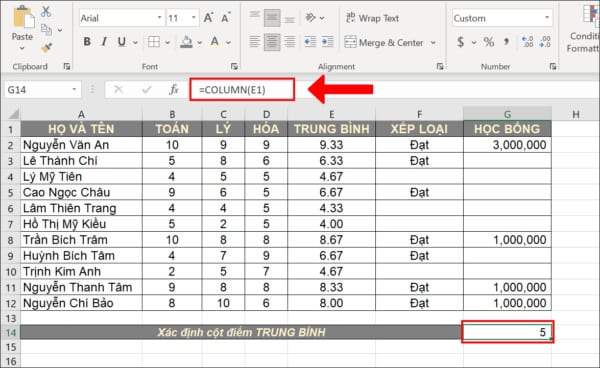Image resolution: width=600 pixels, height=368 pixels.
Task: Open orientation dropdown arrow
Action: [x=322, y=18]
